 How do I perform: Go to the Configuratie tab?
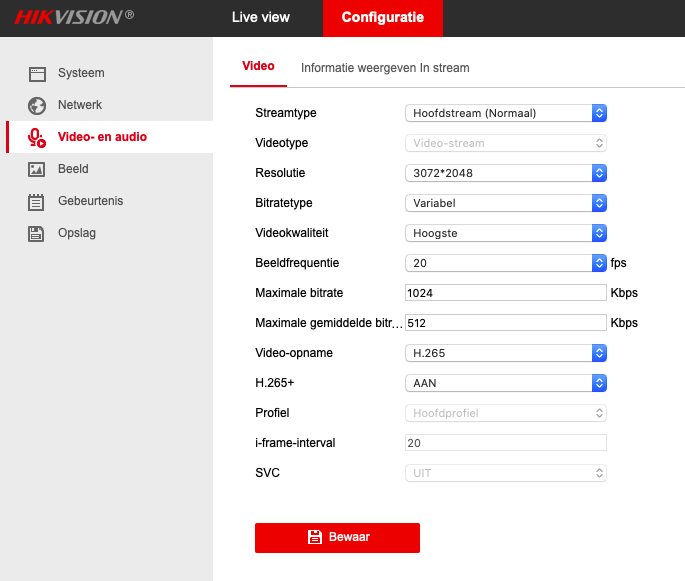(x=382, y=18)
